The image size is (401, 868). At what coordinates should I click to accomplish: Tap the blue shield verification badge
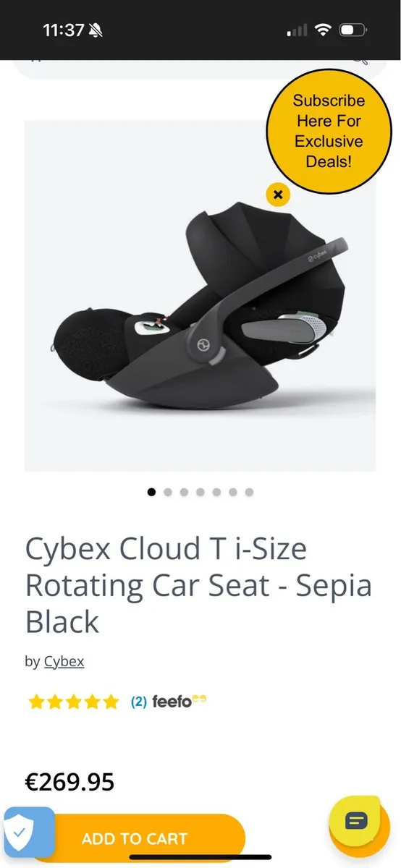pyautogui.click(x=28, y=832)
